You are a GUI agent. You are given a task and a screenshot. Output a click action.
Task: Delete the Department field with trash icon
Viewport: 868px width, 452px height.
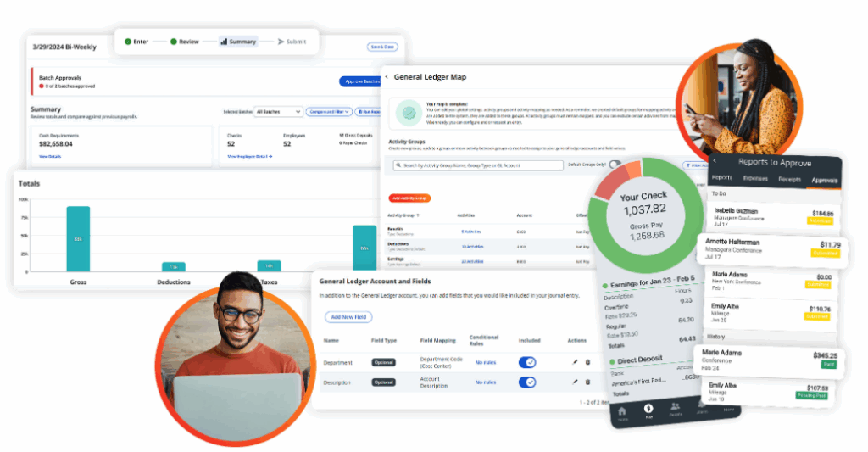[x=587, y=362]
